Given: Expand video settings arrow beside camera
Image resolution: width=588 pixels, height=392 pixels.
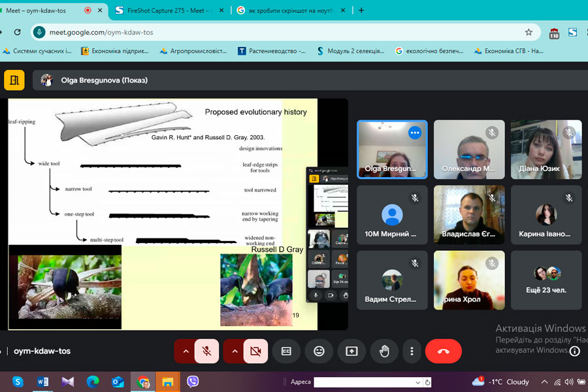Looking at the screenshot, I should pos(235,351).
